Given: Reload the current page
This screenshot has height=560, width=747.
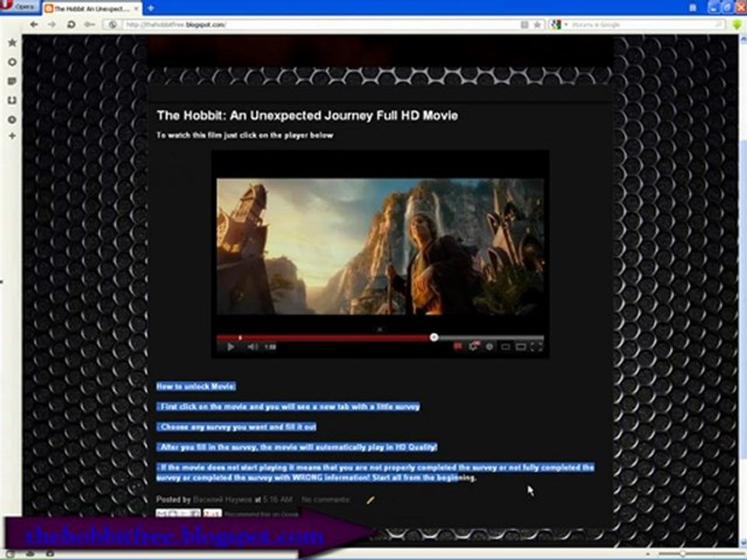Looking at the screenshot, I should tap(71, 24).
